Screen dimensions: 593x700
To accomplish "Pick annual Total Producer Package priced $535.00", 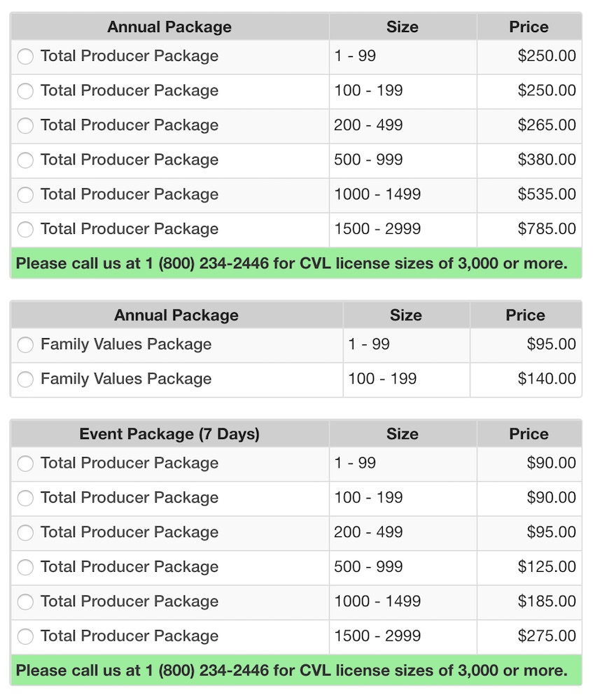I will [25, 195].
